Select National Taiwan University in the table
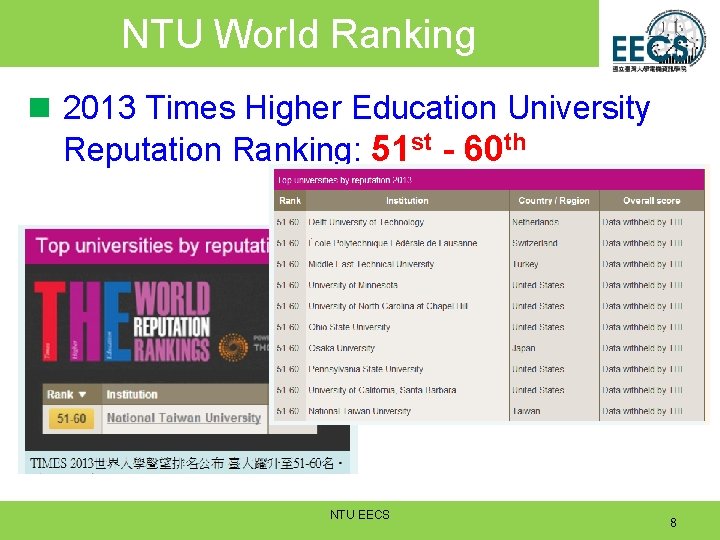 pos(489,411)
